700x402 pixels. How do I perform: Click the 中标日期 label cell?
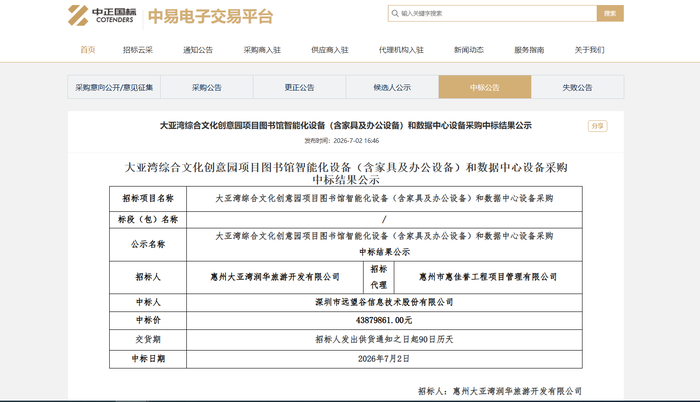(x=148, y=359)
